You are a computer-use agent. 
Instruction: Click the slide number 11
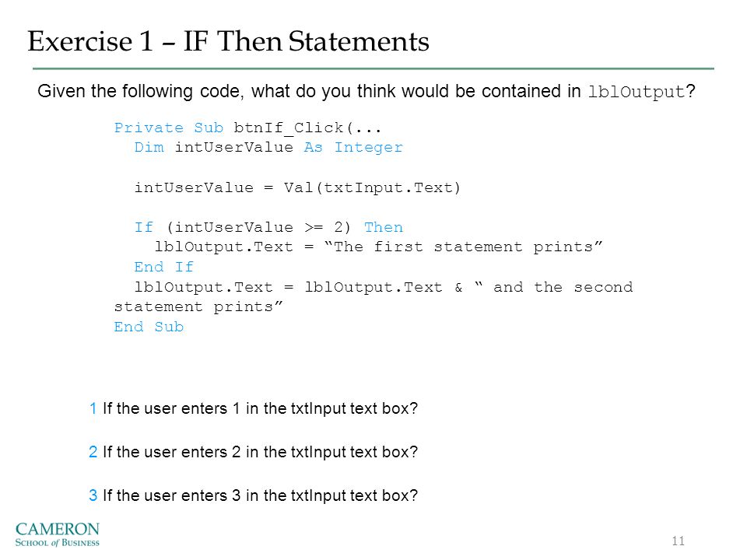click(678, 541)
